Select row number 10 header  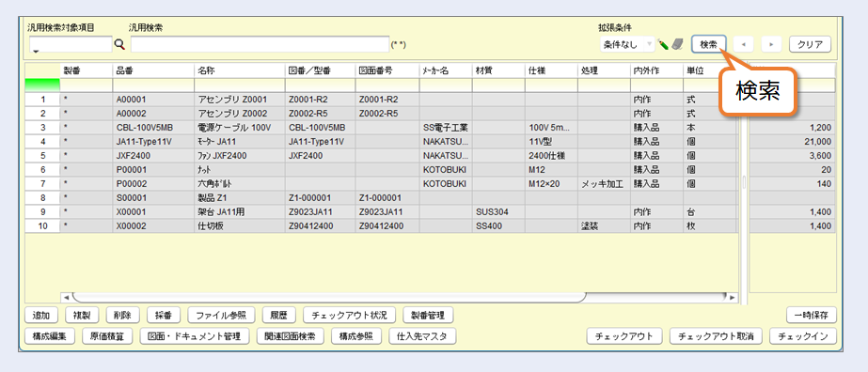point(42,225)
